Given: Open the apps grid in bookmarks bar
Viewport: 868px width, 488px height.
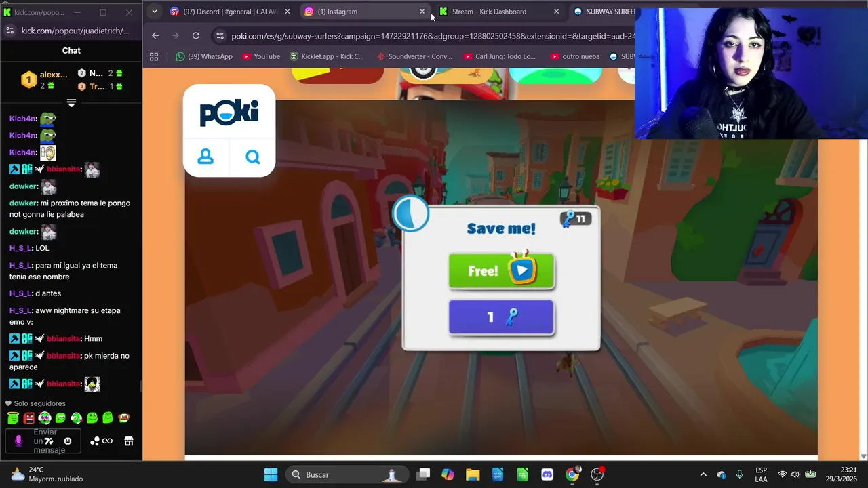Looking at the screenshot, I should tap(154, 56).
